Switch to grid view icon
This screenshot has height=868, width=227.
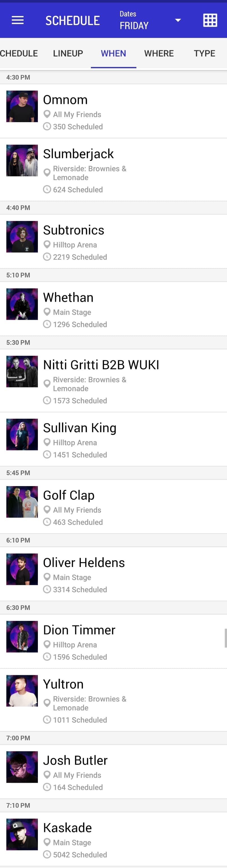coord(210,20)
